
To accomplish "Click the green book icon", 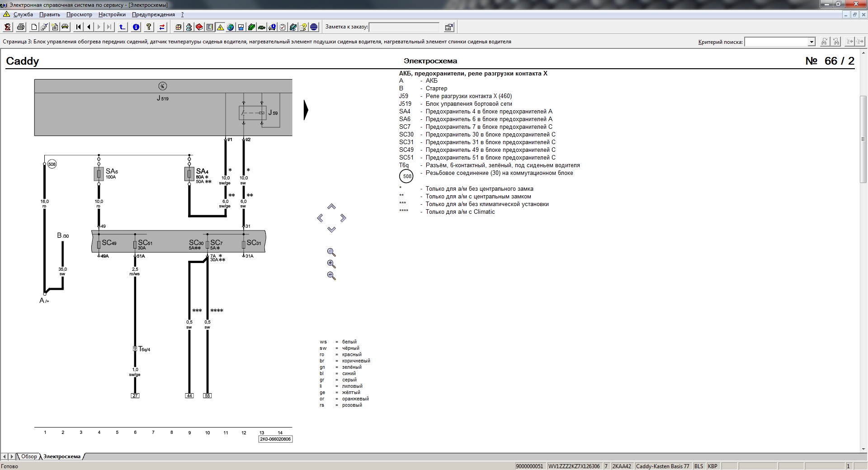I will [x=251, y=27].
